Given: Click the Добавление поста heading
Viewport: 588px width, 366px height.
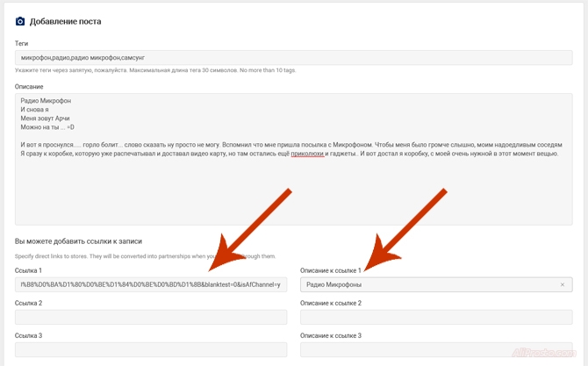Looking at the screenshot, I should [x=65, y=21].
